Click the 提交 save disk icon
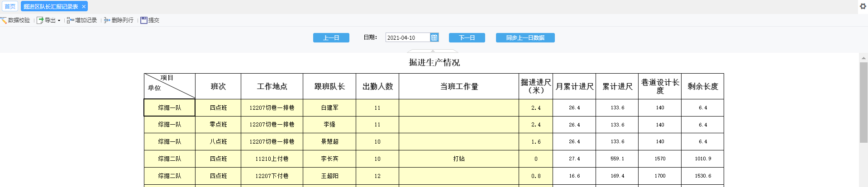The width and height of the screenshot is (868, 187). coord(144,20)
